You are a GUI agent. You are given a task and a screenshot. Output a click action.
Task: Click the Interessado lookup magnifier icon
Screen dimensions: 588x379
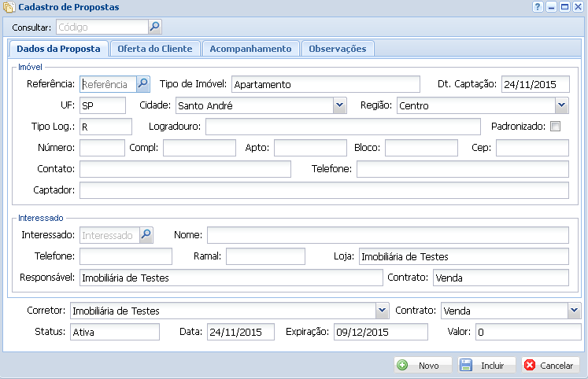[146, 235]
